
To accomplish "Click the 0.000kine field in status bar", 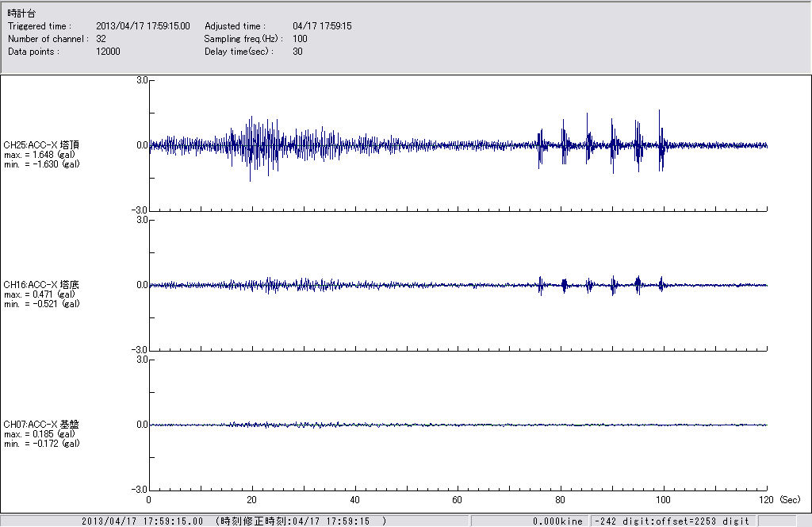I will (557, 521).
